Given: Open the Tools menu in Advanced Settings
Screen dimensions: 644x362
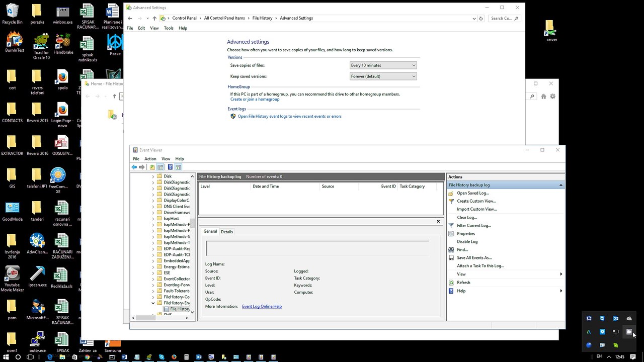Looking at the screenshot, I should click(x=169, y=28).
